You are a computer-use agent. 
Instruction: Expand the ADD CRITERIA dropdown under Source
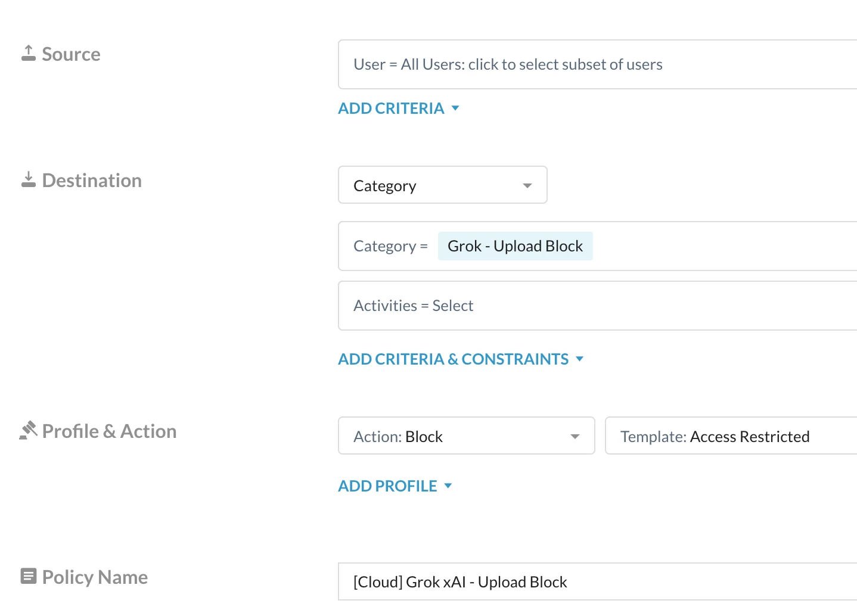click(399, 108)
